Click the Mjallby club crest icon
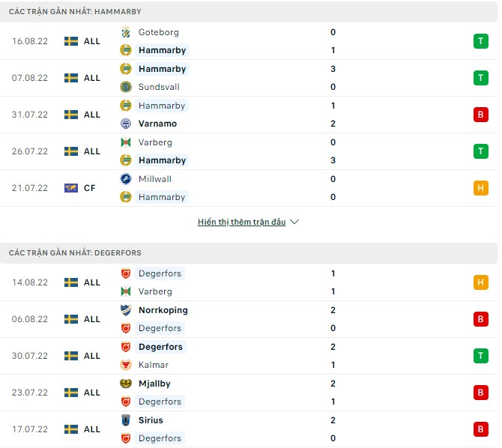Screen dimensions: 502x448 point(125,384)
